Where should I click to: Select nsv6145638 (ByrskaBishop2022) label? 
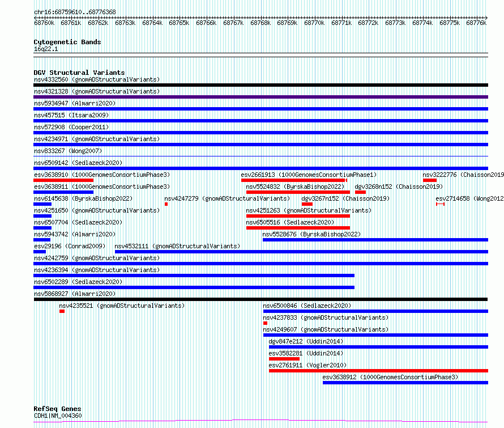(83, 198)
